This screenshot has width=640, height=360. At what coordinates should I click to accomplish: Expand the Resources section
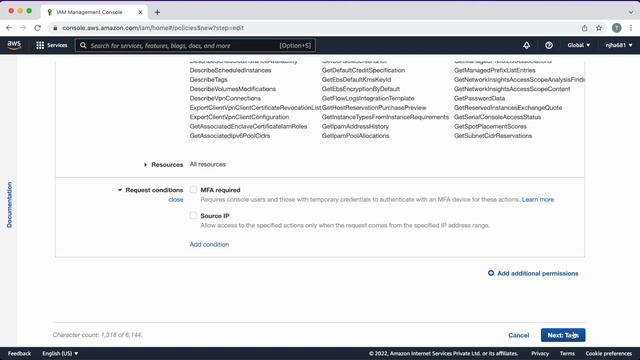145,164
